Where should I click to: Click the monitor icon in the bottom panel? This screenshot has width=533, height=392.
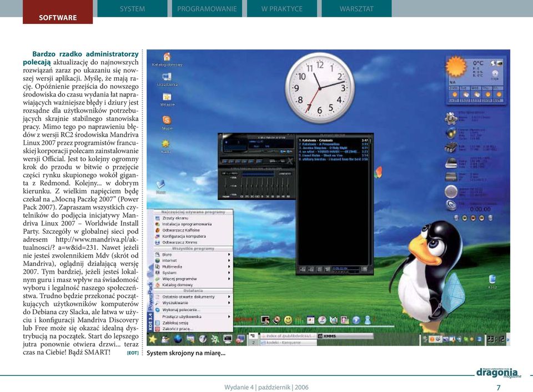pos(228,339)
